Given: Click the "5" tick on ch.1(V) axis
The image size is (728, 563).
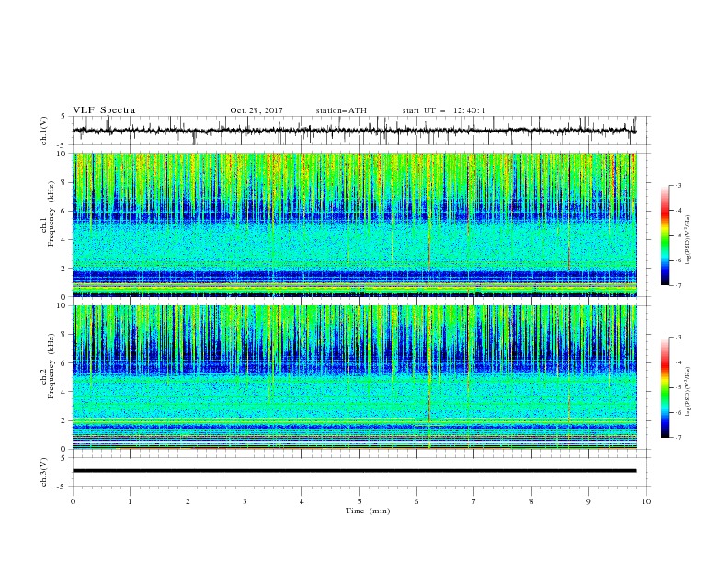Looking at the screenshot, I should tap(64, 117).
